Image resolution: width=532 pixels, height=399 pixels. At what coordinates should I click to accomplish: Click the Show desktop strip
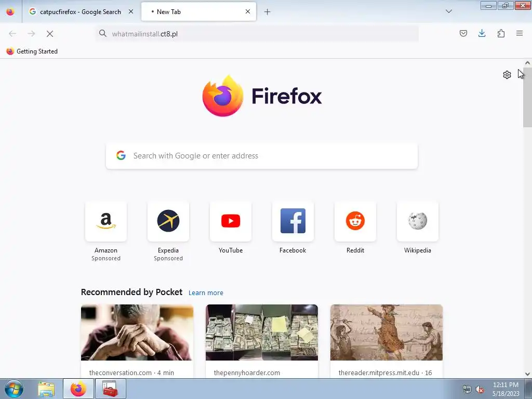pos(528,389)
